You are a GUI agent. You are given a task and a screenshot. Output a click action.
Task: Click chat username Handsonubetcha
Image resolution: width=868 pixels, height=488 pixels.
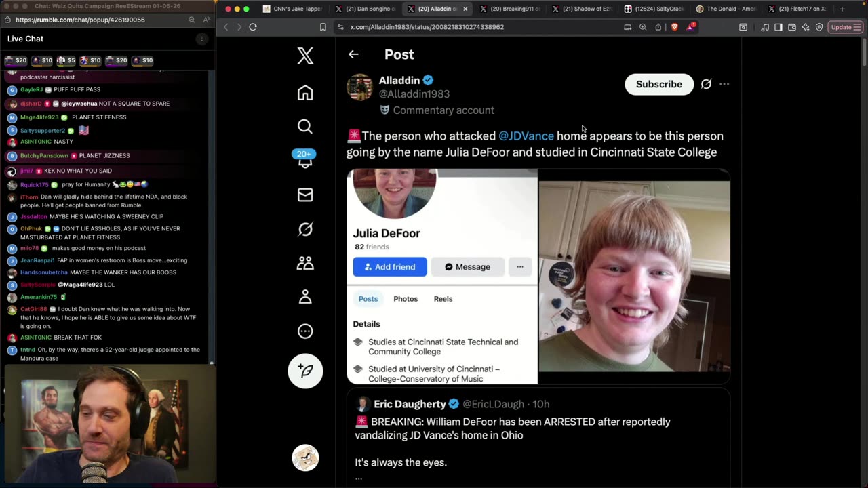click(43, 272)
